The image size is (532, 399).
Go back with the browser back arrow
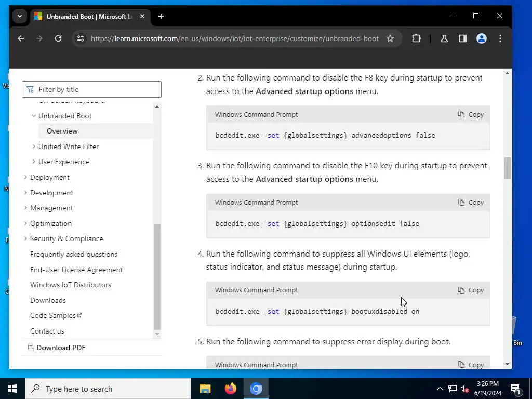click(x=21, y=38)
